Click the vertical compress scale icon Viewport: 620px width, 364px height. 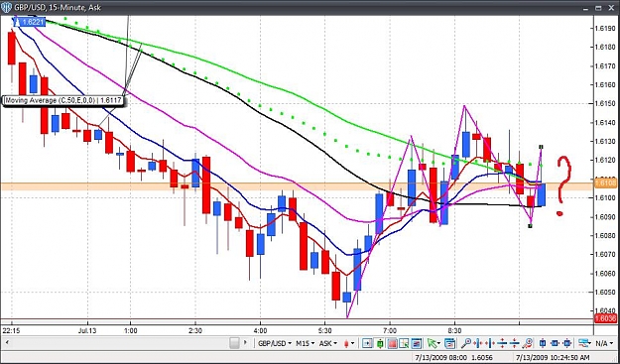point(515,343)
